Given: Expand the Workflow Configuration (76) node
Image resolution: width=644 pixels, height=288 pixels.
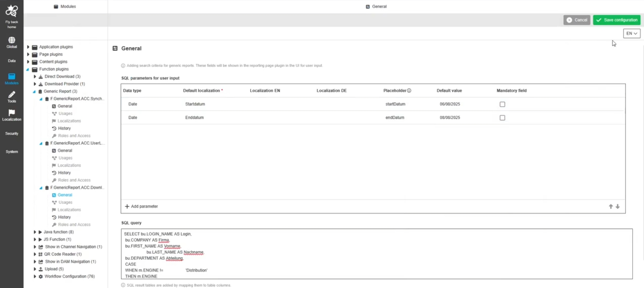Looking at the screenshot, I should pos(35,277).
